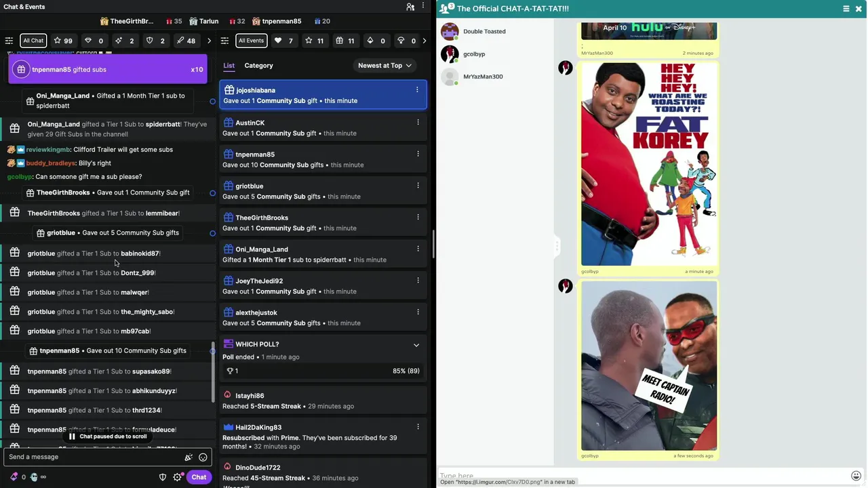Select MrYazMan300 in CHAT-A-TAT-TAT user list
Viewport: 868px width, 488px height.
coord(483,77)
